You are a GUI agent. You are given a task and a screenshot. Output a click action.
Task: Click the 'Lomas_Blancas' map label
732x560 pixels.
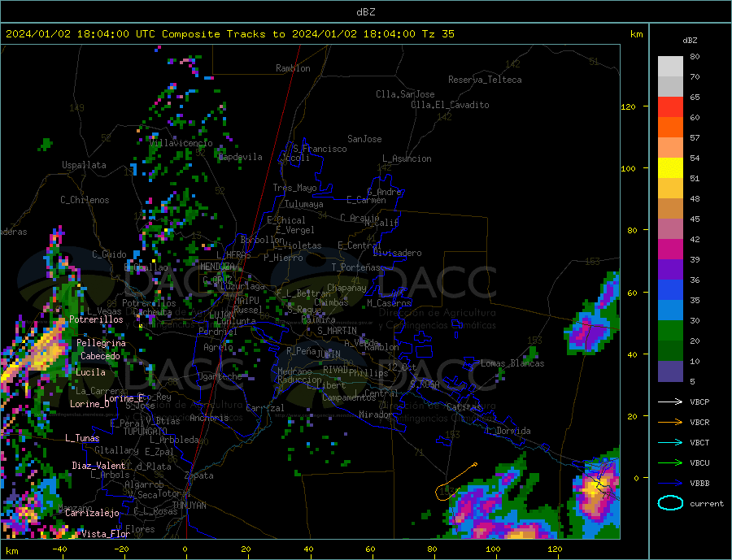click(x=512, y=363)
